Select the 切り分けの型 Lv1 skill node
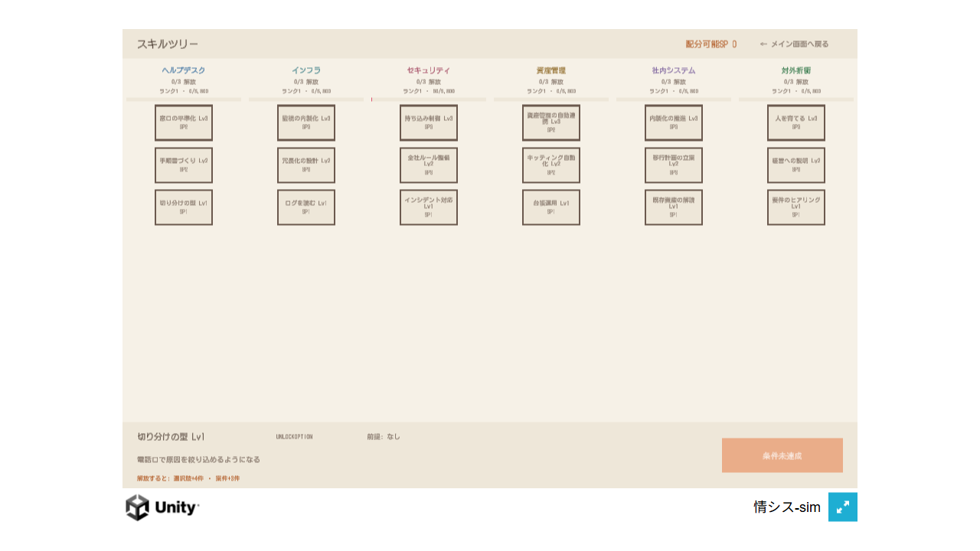Viewport: 980px width, 551px height. [184, 207]
